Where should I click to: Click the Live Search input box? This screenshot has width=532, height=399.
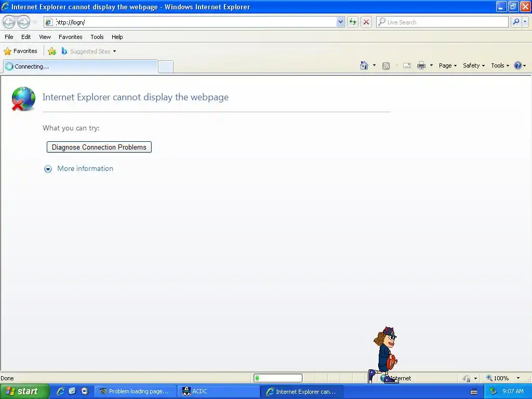click(442, 22)
